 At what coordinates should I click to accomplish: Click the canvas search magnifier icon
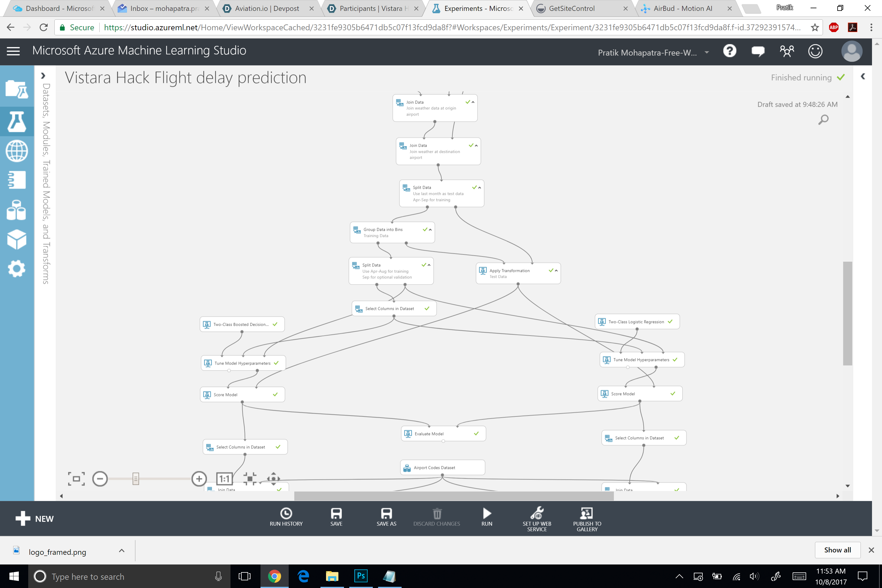(823, 120)
